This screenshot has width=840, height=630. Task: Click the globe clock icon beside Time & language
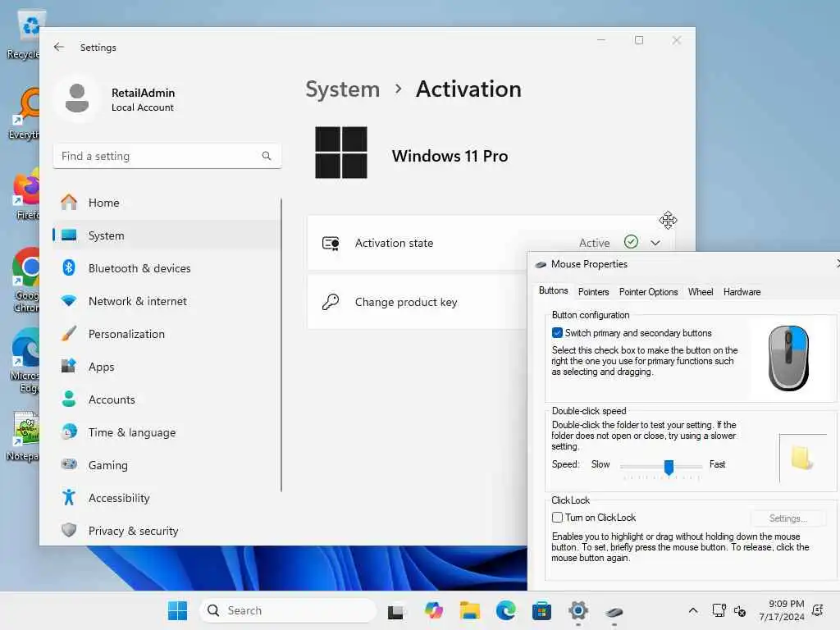(69, 431)
